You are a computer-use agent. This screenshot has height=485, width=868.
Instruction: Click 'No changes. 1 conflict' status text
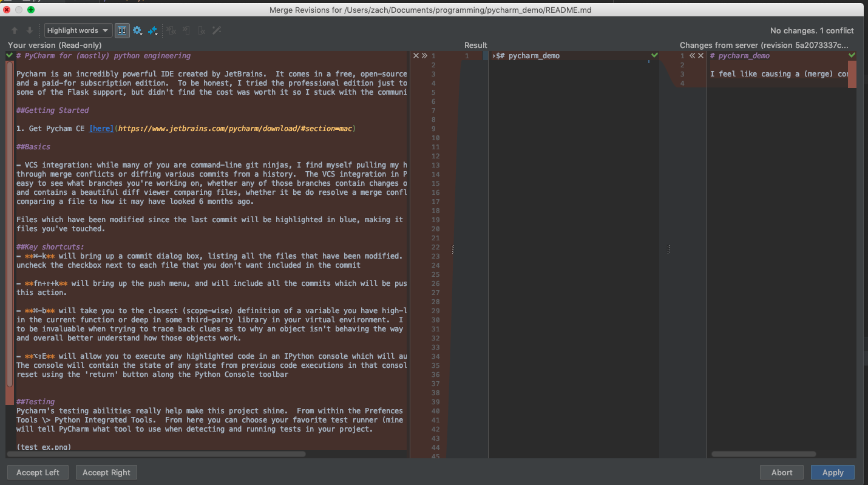pyautogui.click(x=812, y=30)
